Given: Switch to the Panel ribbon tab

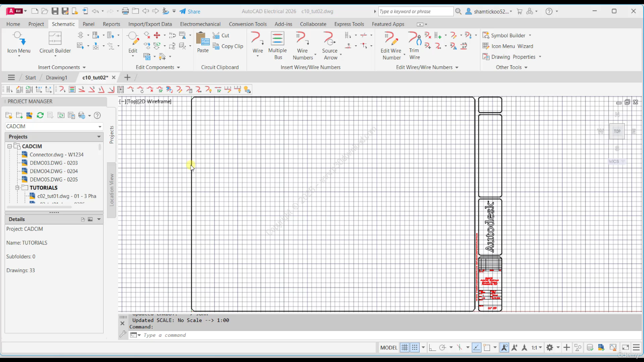Looking at the screenshot, I should [x=89, y=24].
